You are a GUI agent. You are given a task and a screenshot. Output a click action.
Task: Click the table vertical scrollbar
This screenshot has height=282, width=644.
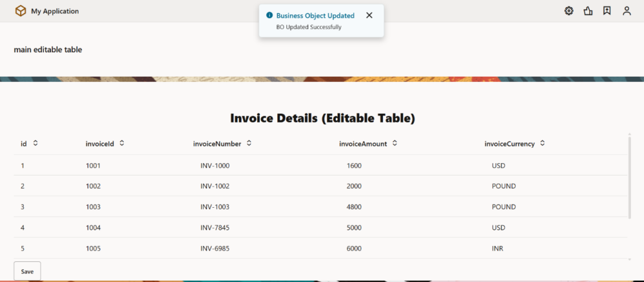[629, 176]
